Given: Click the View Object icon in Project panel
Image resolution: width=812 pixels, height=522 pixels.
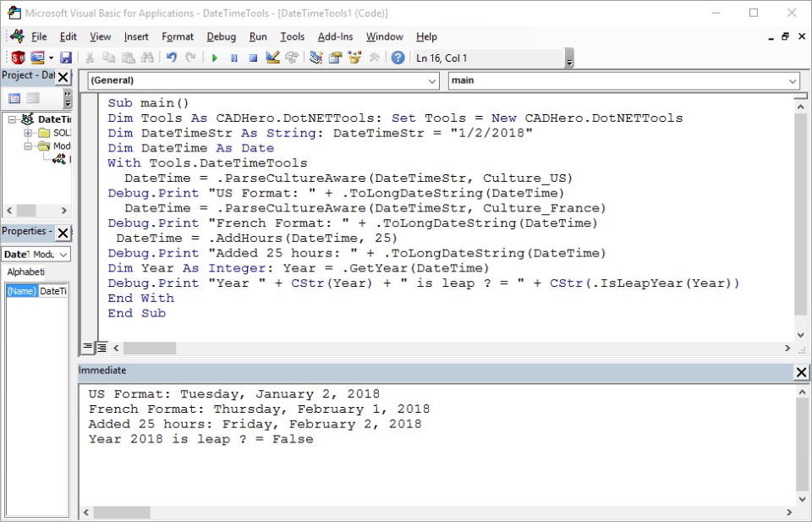Looking at the screenshot, I should 33,98.
